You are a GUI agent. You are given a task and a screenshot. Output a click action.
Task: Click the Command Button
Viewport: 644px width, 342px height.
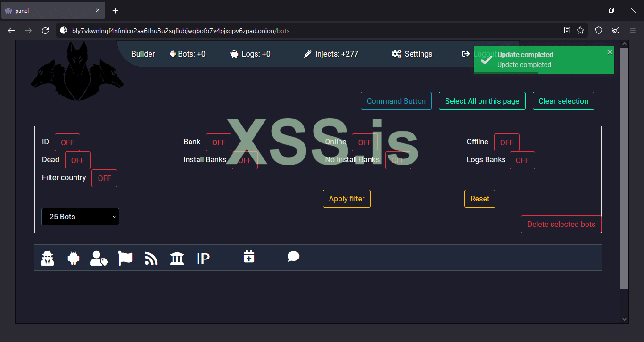[x=396, y=101]
